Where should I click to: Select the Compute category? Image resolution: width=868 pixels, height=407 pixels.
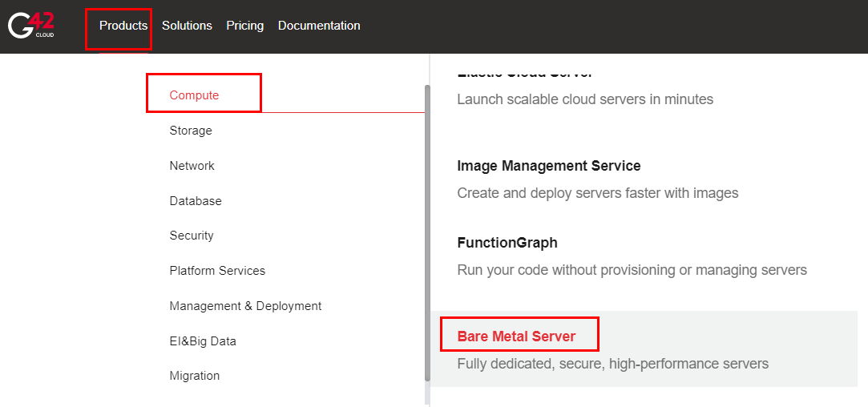tap(194, 95)
